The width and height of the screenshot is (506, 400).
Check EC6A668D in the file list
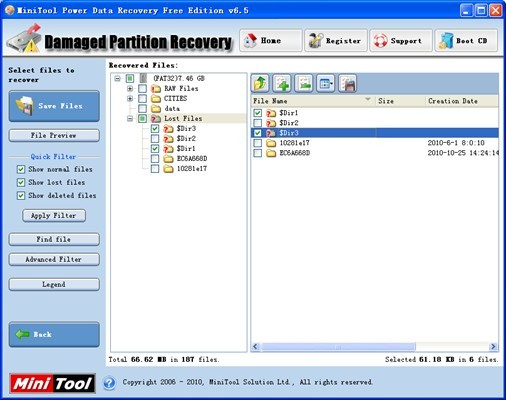257,153
